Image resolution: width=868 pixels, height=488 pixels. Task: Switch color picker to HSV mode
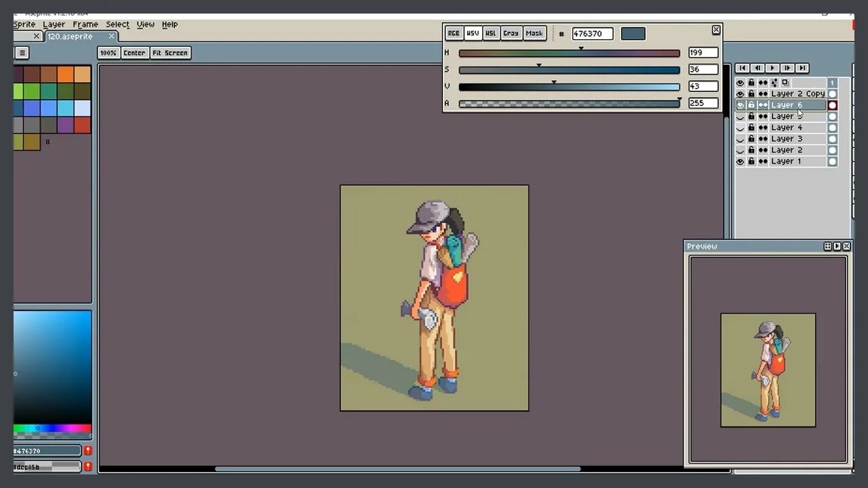[x=473, y=33]
